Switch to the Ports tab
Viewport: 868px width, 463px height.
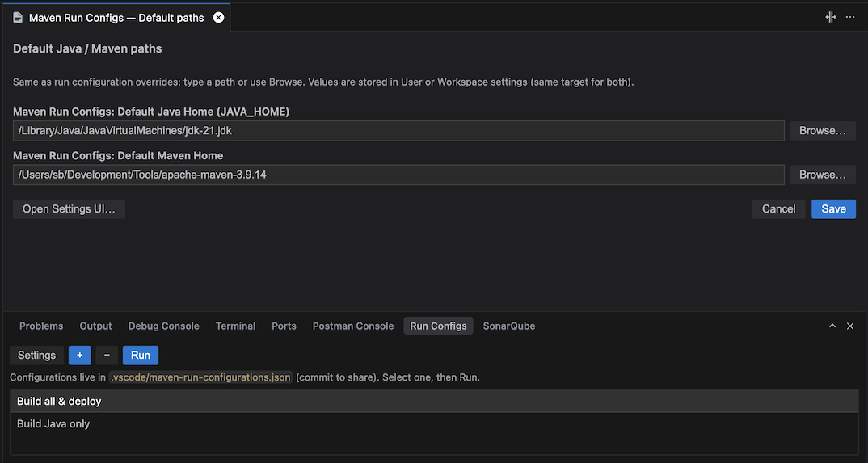click(x=284, y=326)
